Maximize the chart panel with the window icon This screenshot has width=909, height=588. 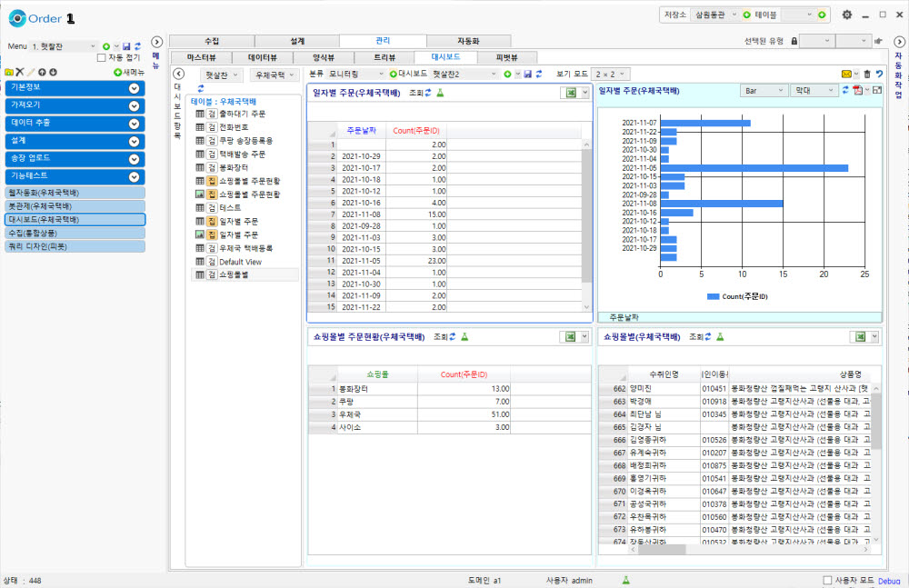[877, 91]
